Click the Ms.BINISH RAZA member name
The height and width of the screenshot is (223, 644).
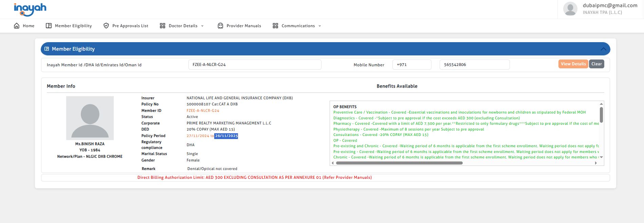(x=90, y=144)
